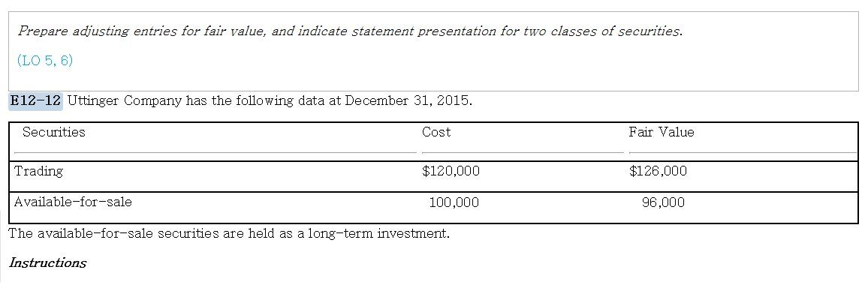Click the (LO 5, 6) link
Image resolution: width=868 pixels, height=303 pixels.
click(x=45, y=61)
